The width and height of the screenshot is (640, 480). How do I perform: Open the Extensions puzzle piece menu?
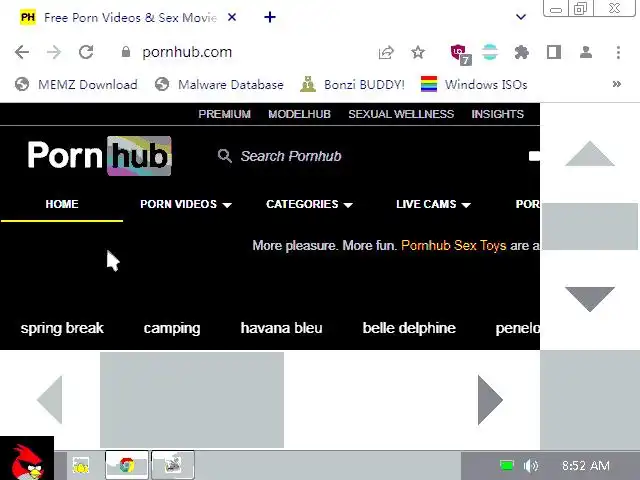521,52
